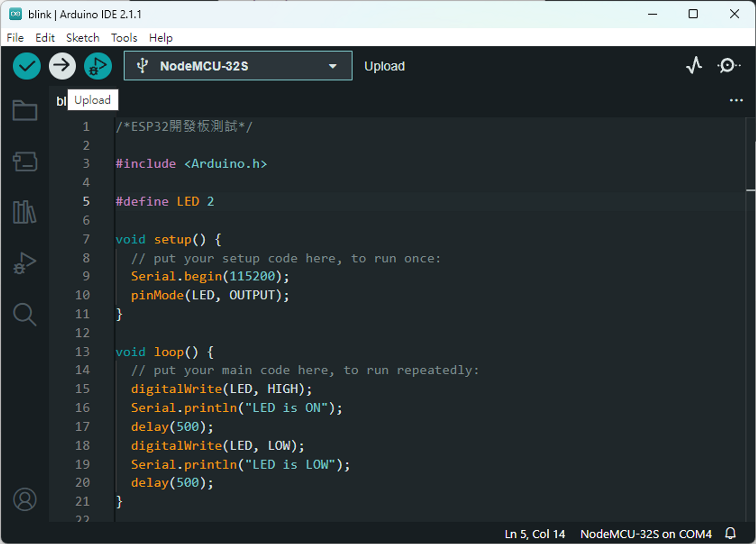The height and width of the screenshot is (544, 756).
Task: Open the Tools menu
Action: 124,38
